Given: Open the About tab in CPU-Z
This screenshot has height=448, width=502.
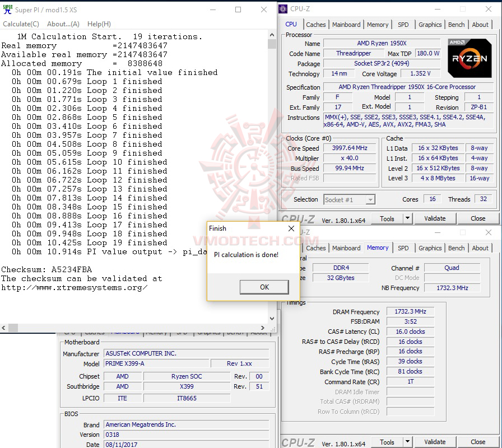Looking at the screenshot, I should (x=480, y=24).
